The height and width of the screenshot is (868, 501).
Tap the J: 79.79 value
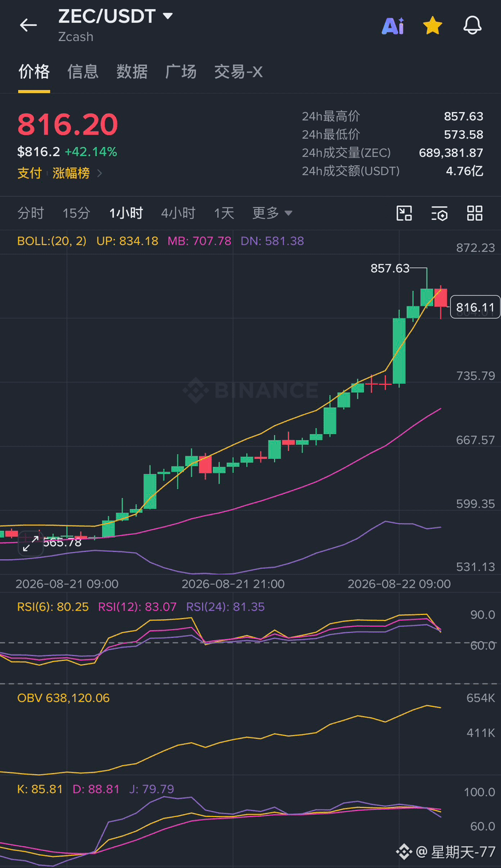pyautogui.click(x=151, y=789)
